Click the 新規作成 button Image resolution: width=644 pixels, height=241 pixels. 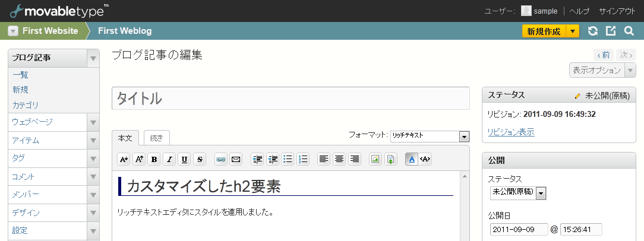tap(544, 31)
